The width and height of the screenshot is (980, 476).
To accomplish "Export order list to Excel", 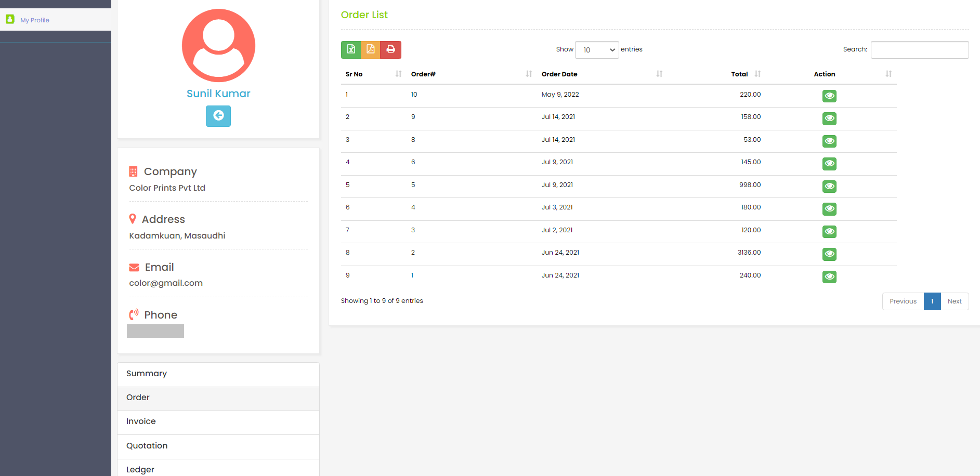I will point(351,49).
